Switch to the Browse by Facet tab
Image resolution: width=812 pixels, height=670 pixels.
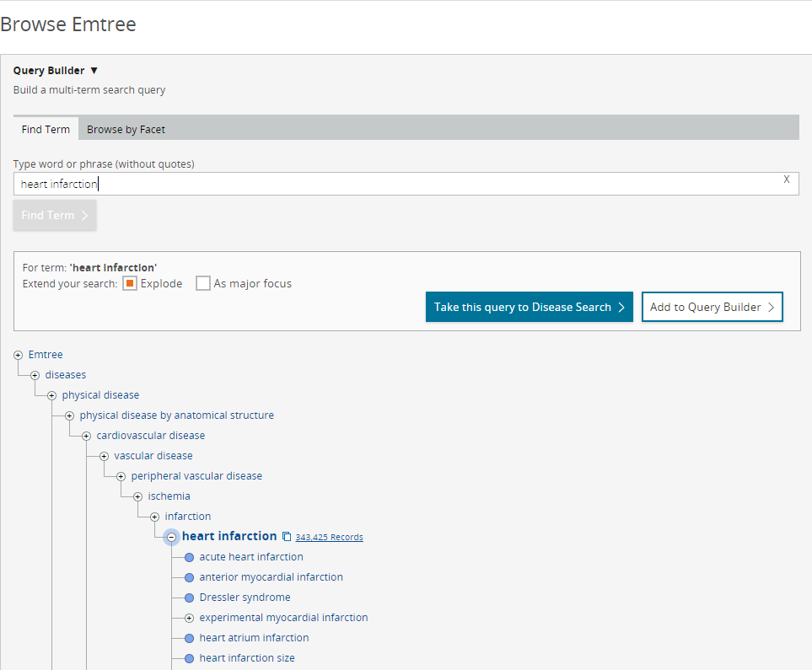click(x=126, y=129)
